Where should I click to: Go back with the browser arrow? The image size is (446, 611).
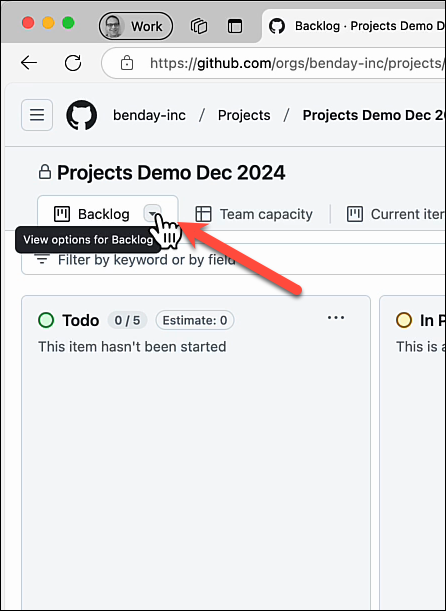click(29, 62)
